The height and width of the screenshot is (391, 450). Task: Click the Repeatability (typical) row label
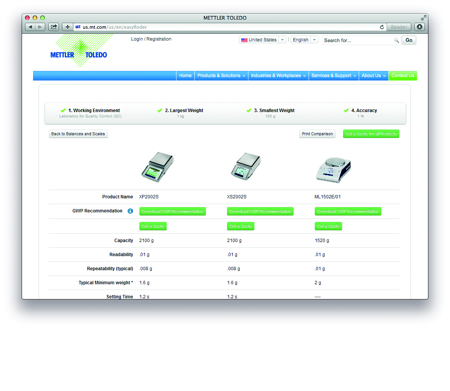pos(110,269)
